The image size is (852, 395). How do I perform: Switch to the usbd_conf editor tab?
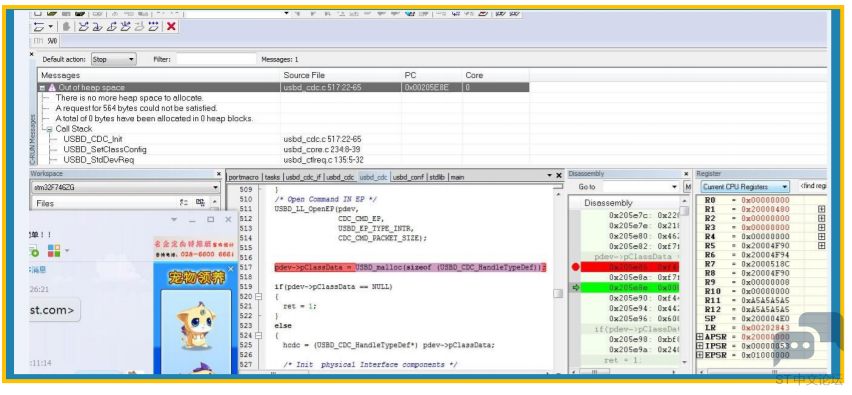[408, 177]
